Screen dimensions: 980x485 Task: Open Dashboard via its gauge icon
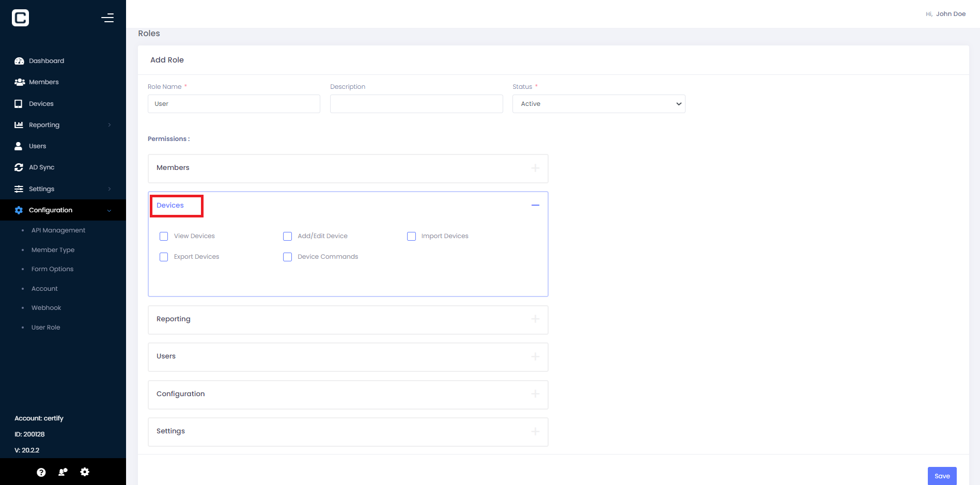pyautogui.click(x=19, y=61)
